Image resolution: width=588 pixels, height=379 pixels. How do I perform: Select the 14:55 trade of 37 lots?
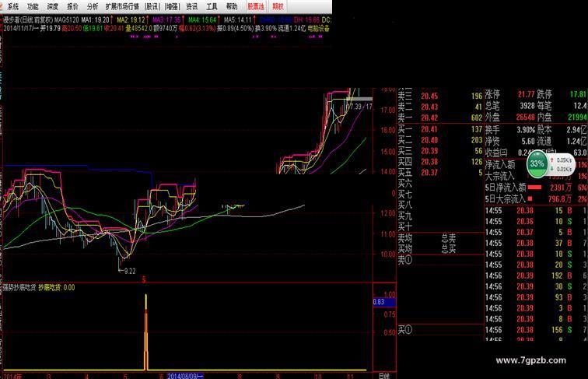pyautogui.click(x=536, y=243)
